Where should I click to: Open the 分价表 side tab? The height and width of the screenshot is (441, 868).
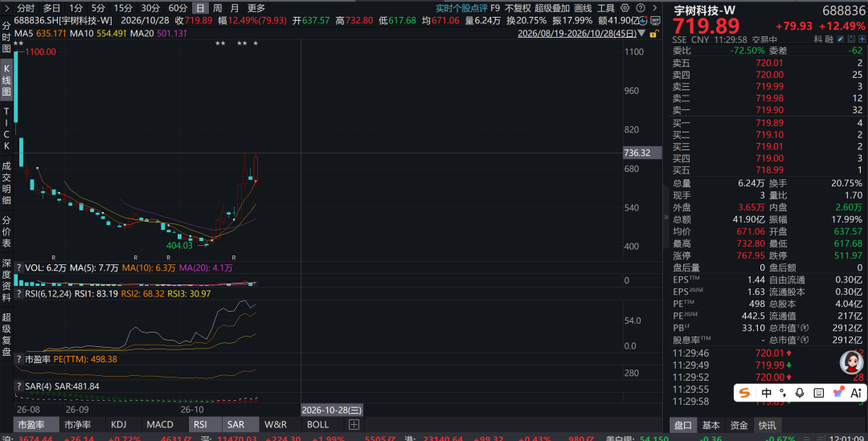click(x=6, y=231)
